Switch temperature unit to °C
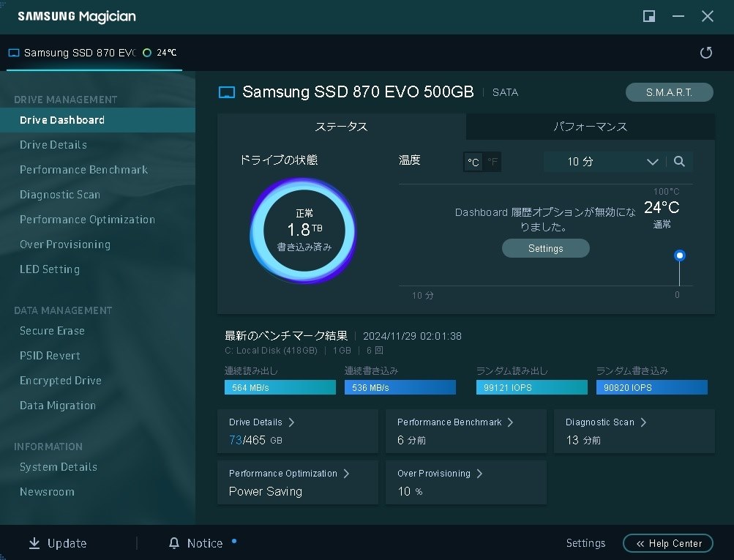This screenshot has width=734, height=560. coord(473,162)
